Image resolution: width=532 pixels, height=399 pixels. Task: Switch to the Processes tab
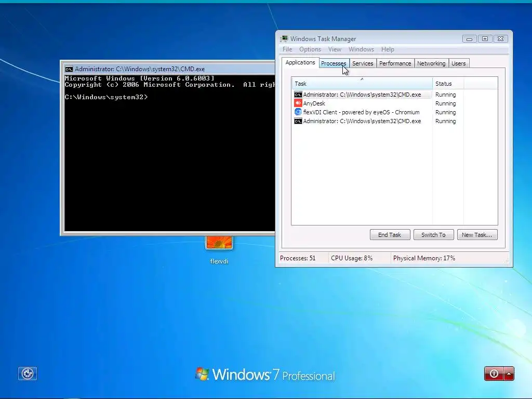pos(334,63)
